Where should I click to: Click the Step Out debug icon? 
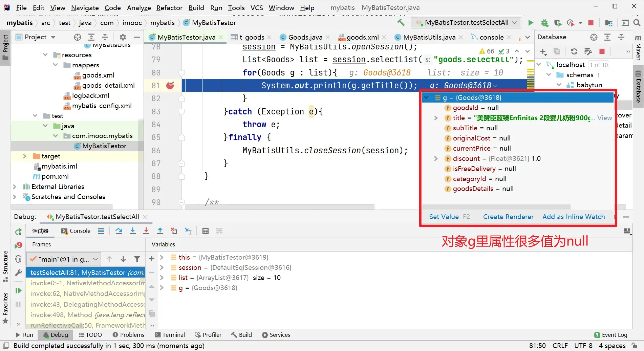click(x=160, y=231)
